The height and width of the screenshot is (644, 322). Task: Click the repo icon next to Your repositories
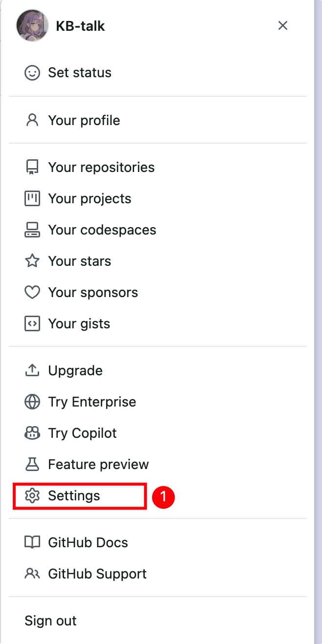click(x=32, y=167)
